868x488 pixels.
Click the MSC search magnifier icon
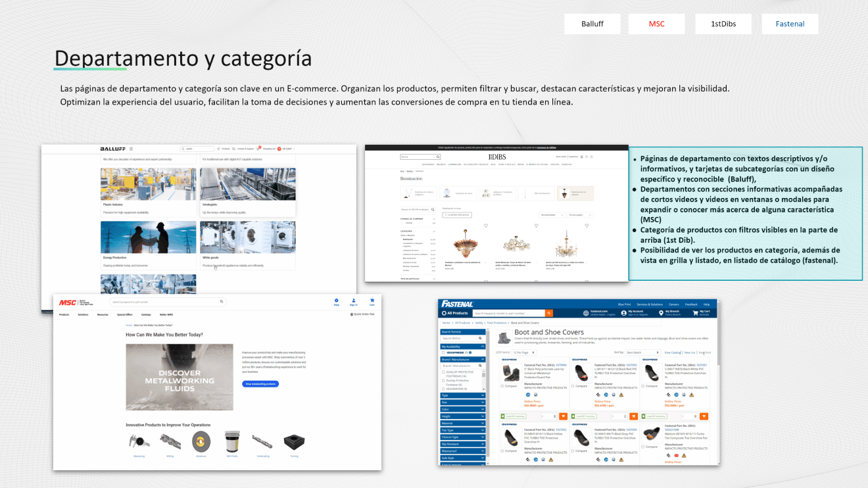pyautogui.click(x=222, y=302)
